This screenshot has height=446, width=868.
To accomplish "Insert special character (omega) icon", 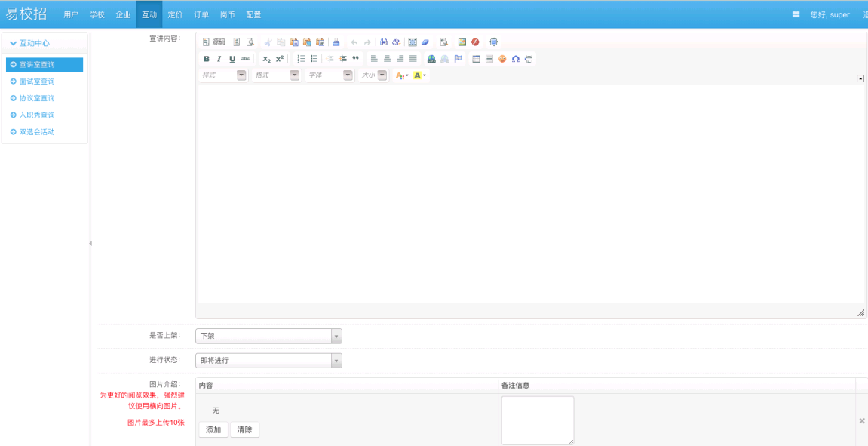I will 515,59.
